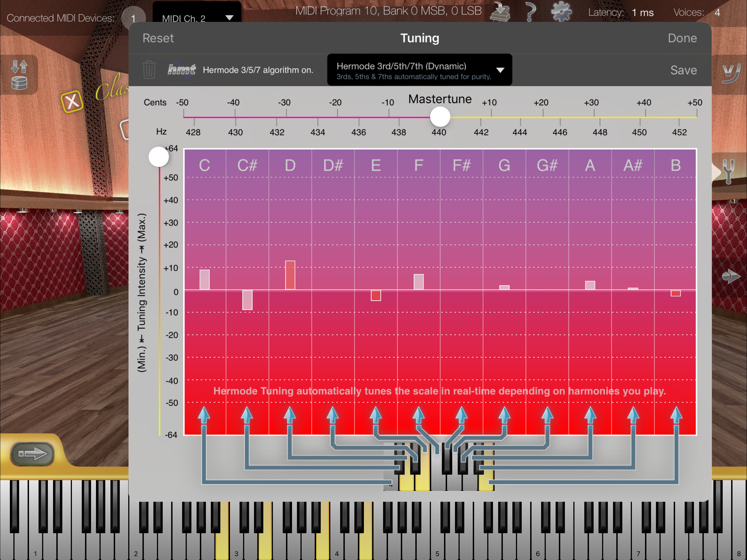Click the Tuning Intensity slider knob
This screenshot has height=560, width=747.
pyautogui.click(x=159, y=157)
